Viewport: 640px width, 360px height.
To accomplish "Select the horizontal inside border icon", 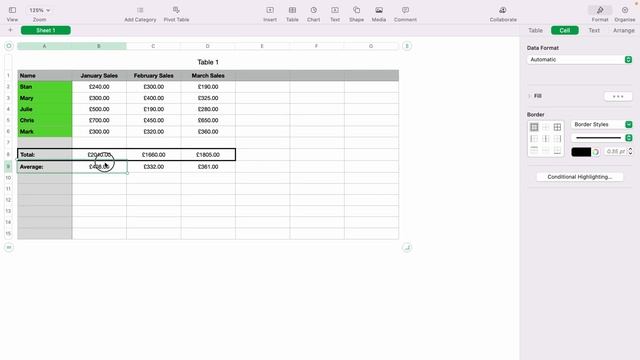I will point(546,150).
